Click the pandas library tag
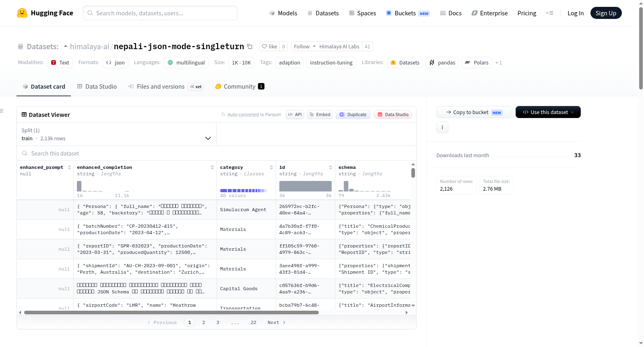 pyautogui.click(x=442, y=62)
